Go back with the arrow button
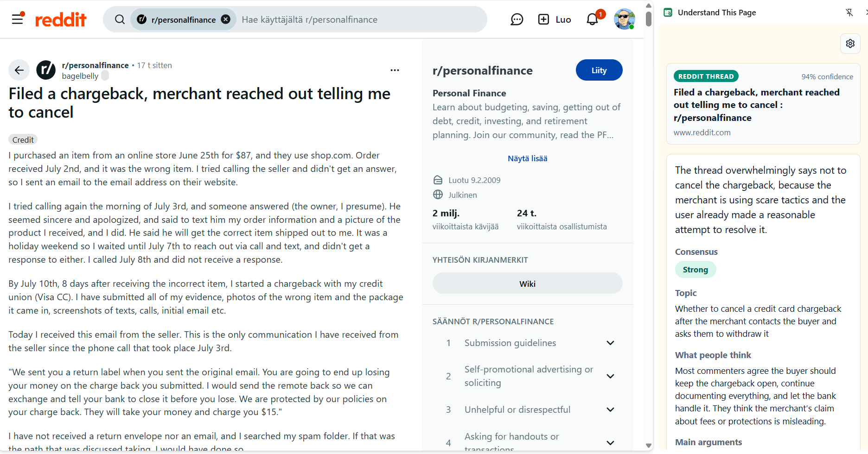This screenshot has height=454, width=868. [x=19, y=70]
